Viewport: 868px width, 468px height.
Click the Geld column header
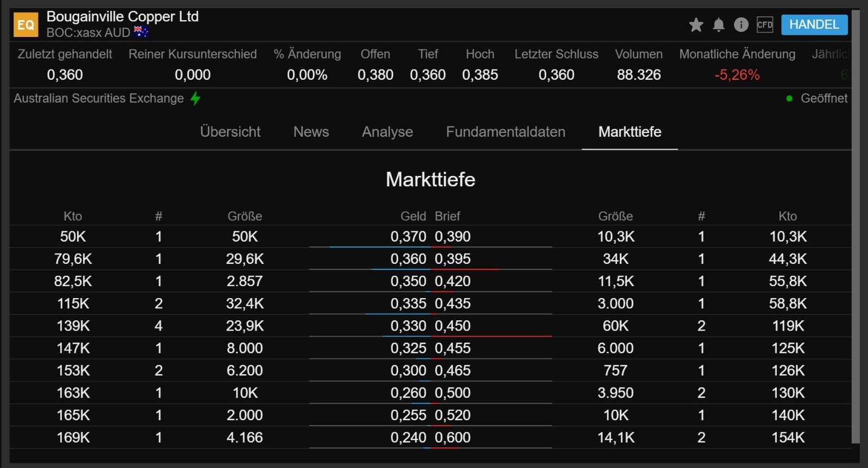pos(413,216)
